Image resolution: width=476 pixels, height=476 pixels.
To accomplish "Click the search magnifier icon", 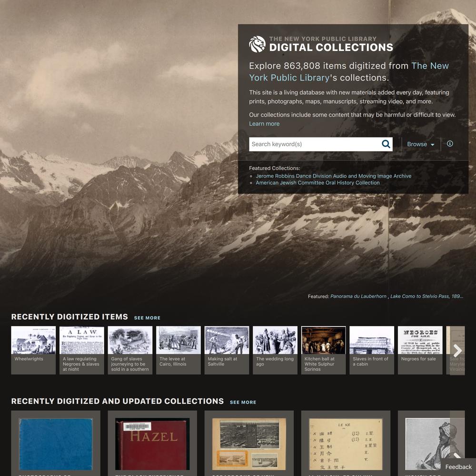I will pos(386,144).
